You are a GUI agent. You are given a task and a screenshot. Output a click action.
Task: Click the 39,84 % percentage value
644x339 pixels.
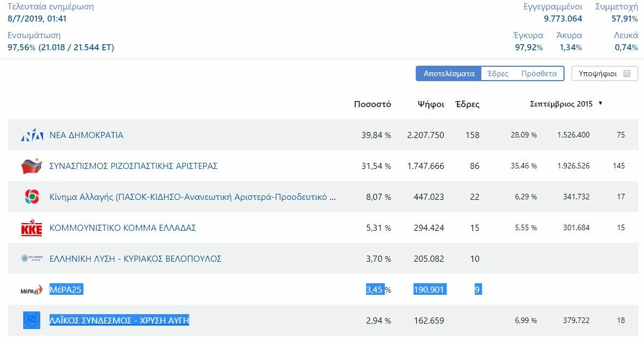point(376,135)
